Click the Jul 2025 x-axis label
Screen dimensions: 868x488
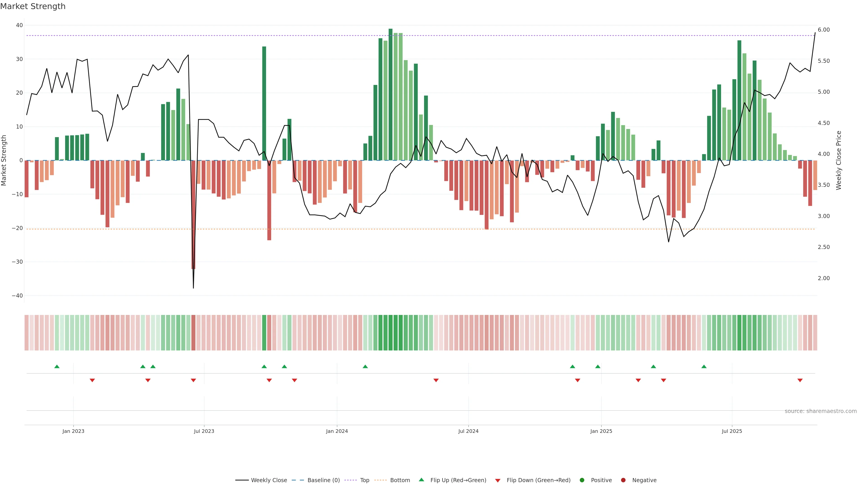tap(731, 431)
